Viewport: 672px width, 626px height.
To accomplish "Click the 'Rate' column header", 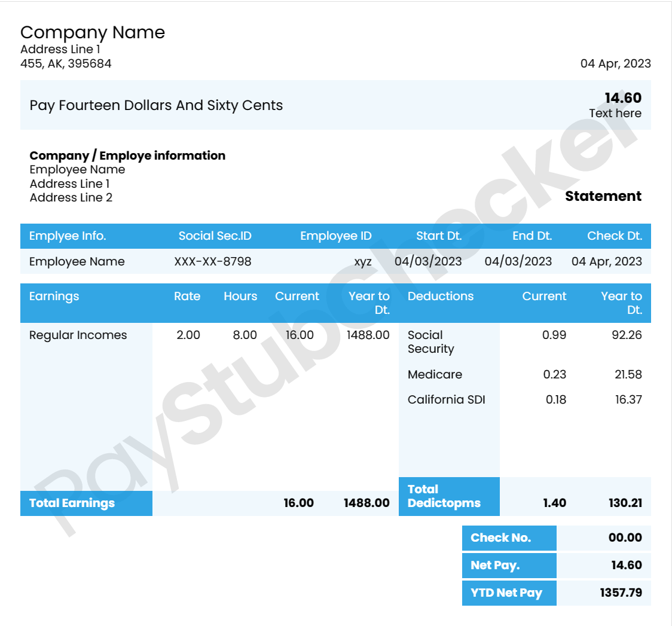I will pyautogui.click(x=187, y=297).
